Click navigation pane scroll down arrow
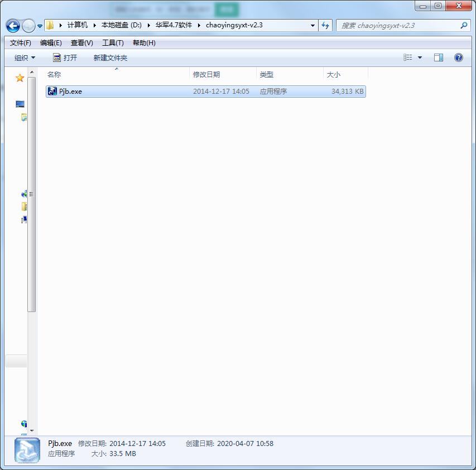 point(32,430)
